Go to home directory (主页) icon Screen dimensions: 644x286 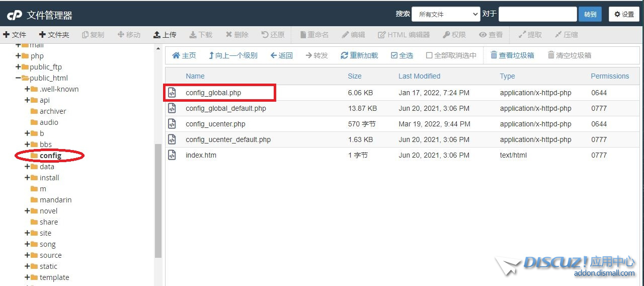[x=176, y=55]
